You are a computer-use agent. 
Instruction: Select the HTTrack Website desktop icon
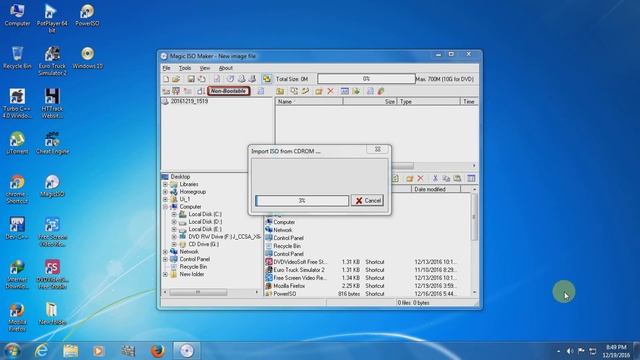(52, 104)
